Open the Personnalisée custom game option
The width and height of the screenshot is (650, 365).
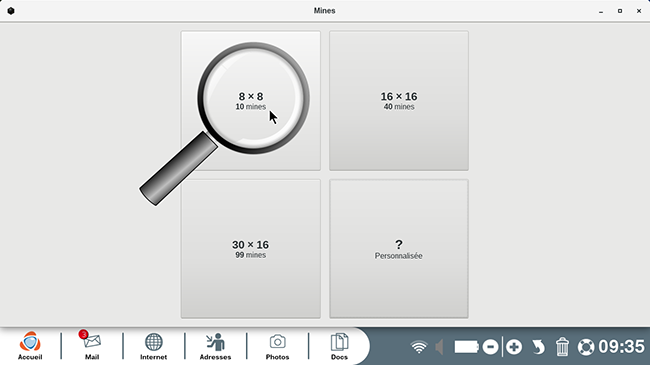pyautogui.click(x=399, y=249)
